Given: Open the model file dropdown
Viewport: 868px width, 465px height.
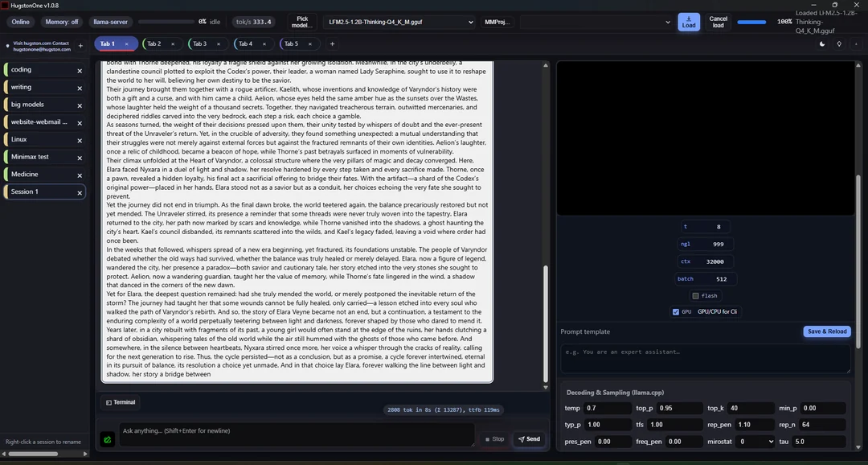Looking at the screenshot, I should tap(399, 23).
